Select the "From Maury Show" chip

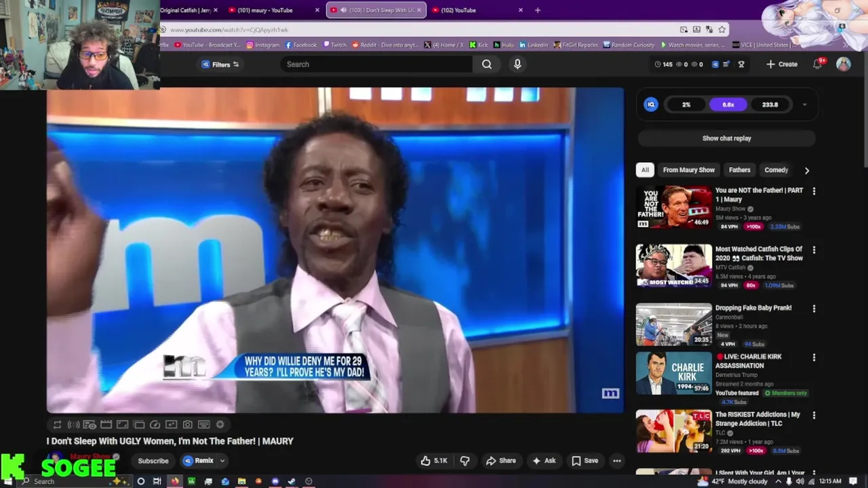688,170
